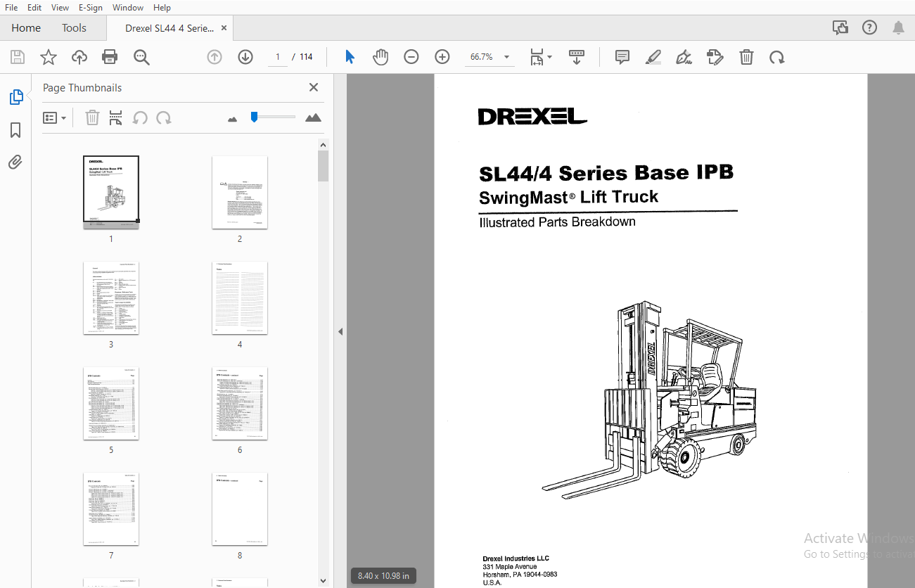Rotate thumbnails counterclockwise
915x588 pixels.
coord(140,117)
